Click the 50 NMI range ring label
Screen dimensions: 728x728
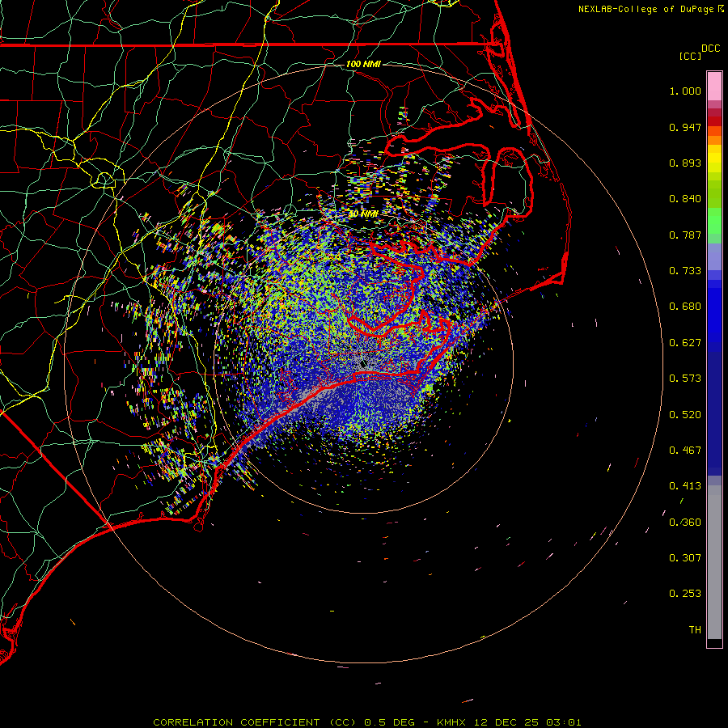point(363,214)
